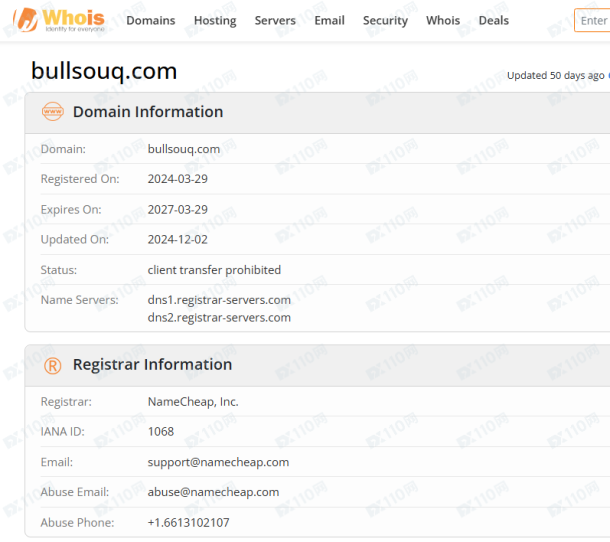Select the IANA ID value 1068

coord(161,431)
